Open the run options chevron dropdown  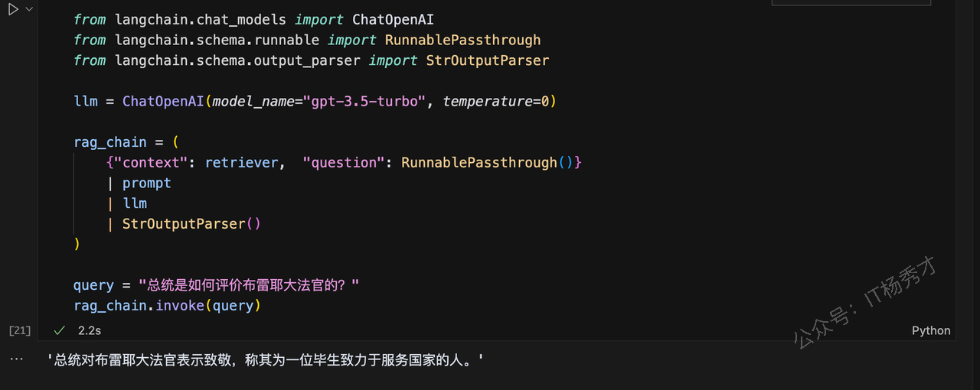point(29,9)
